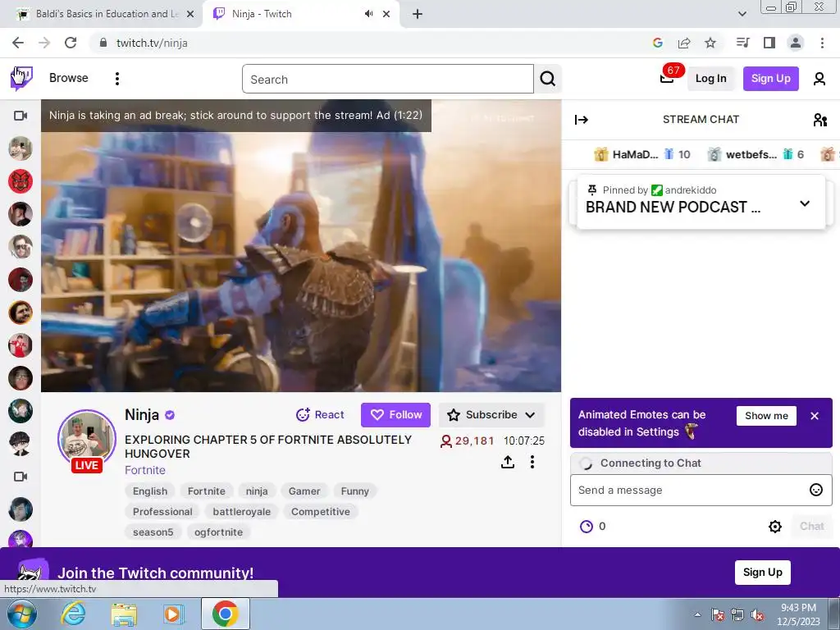This screenshot has width=840, height=630.
Task: Collapse stream chat with the arrow icon
Action: (x=582, y=120)
